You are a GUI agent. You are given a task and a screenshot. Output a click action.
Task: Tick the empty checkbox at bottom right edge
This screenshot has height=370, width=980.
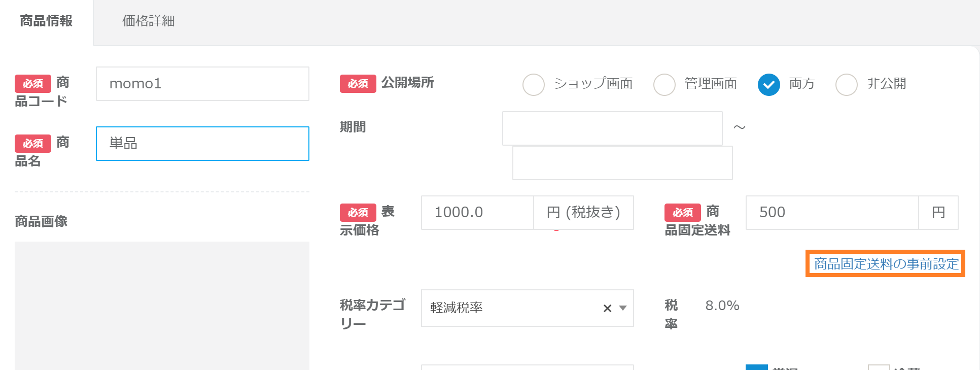(x=879, y=367)
